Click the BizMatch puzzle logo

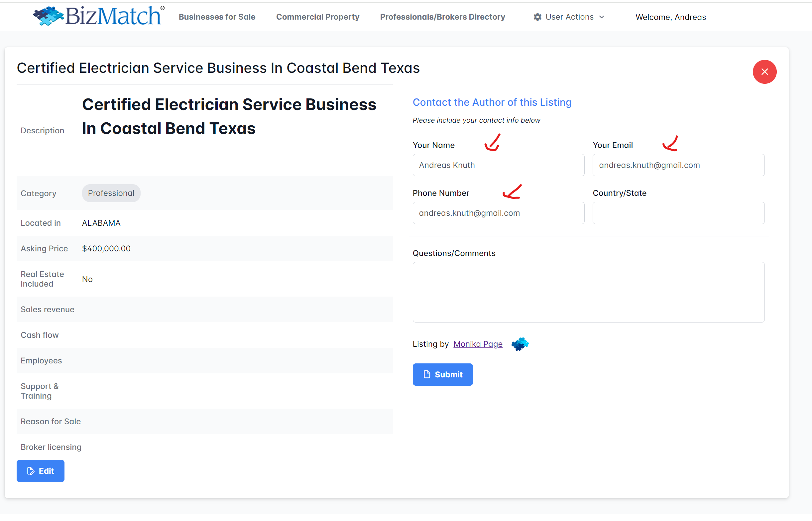pos(49,16)
